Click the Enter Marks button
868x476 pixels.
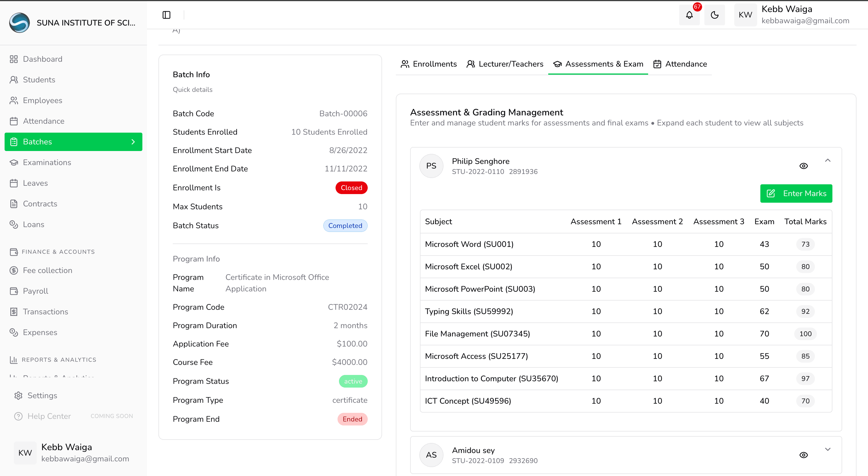coord(796,194)
